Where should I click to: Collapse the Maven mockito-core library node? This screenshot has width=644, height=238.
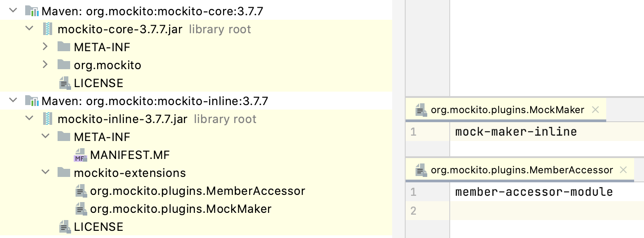point(13,11)
